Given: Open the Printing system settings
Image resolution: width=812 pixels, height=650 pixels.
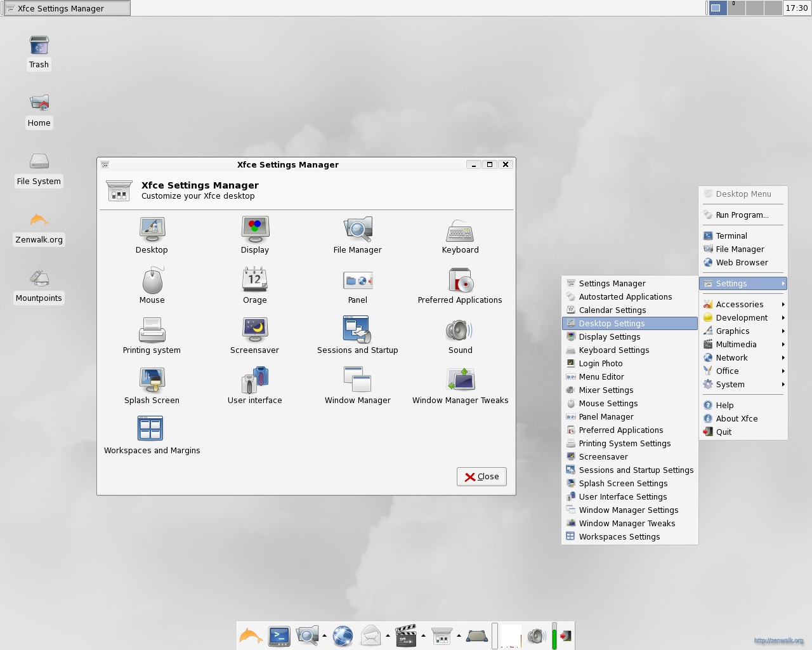Looking at the screenshot, I should (152, 336).
